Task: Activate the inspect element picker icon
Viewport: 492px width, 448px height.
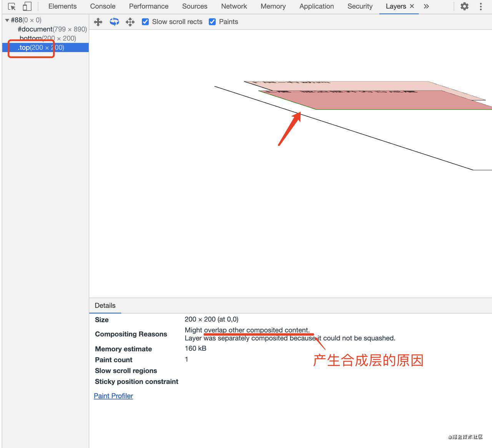Action: tap(12, 7)
